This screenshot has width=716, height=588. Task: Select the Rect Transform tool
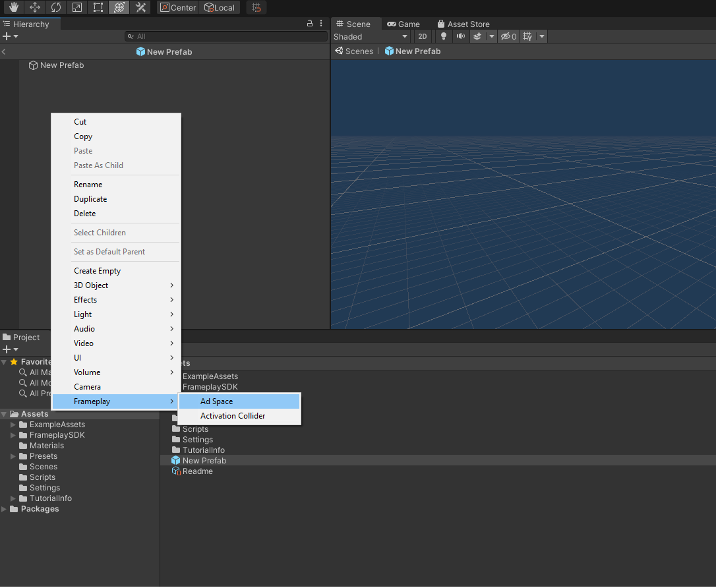(x=98, y=7)
